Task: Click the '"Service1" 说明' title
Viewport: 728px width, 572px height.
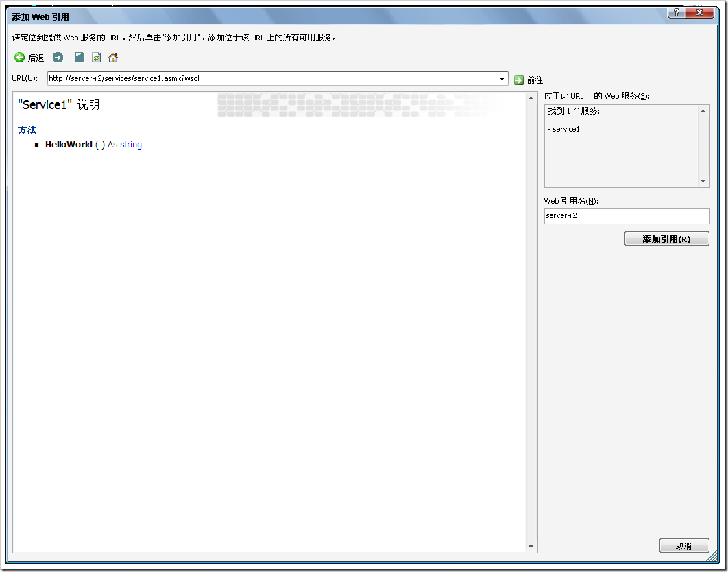Action: 58,104
